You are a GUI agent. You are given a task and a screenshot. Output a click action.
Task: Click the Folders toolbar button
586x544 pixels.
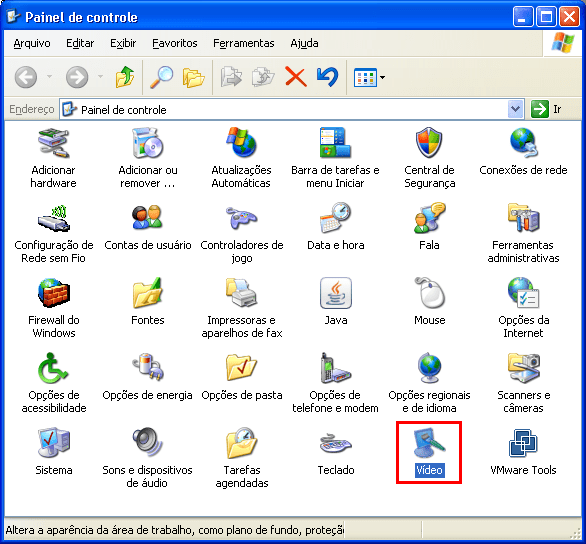pos(194,77)
